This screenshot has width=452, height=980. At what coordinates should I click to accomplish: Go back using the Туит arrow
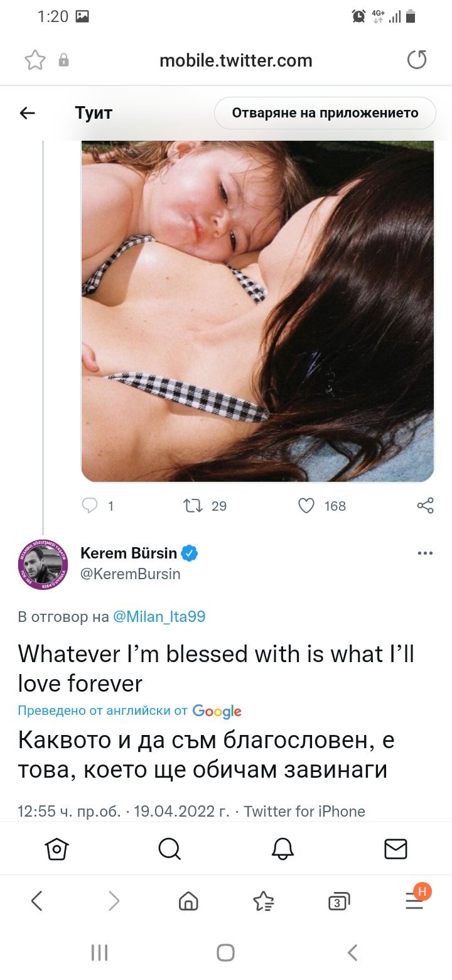pyautogui.click(x=28, y=113)
